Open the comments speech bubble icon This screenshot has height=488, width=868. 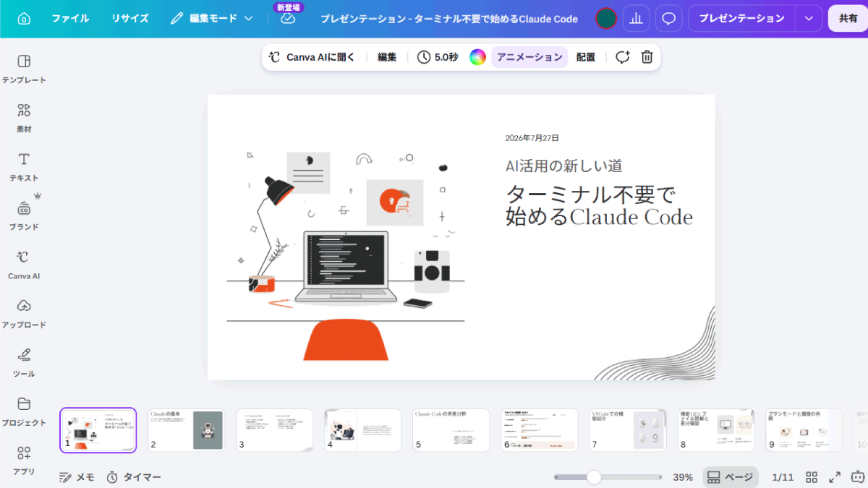[668, 19]
